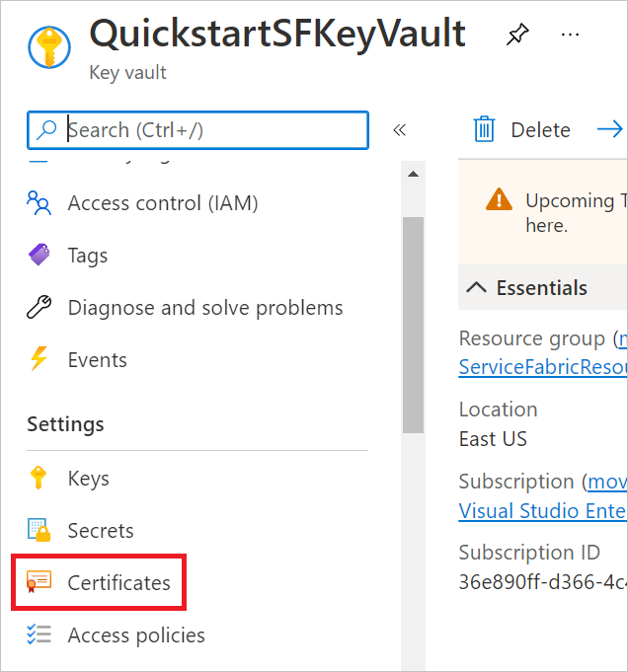Click the Delete trash can icon
628x672 pixels.
click(x=484, y=129)
